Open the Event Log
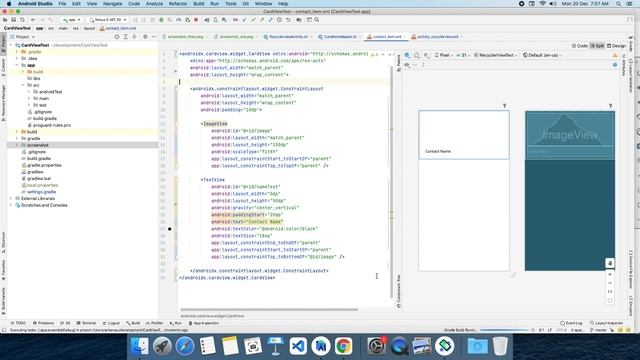This screenshot has height=360, width=640. pyautogui.click(x=571, y=323)
